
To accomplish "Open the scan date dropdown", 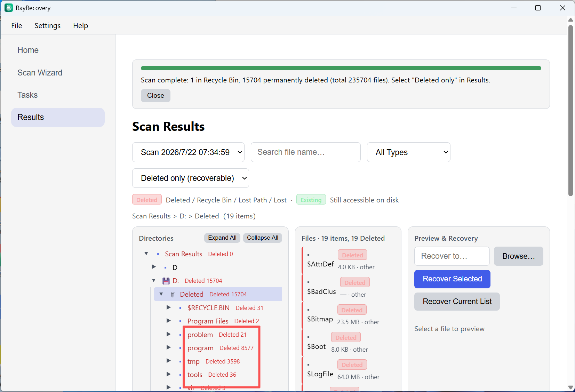I will [x=188, y=152].
